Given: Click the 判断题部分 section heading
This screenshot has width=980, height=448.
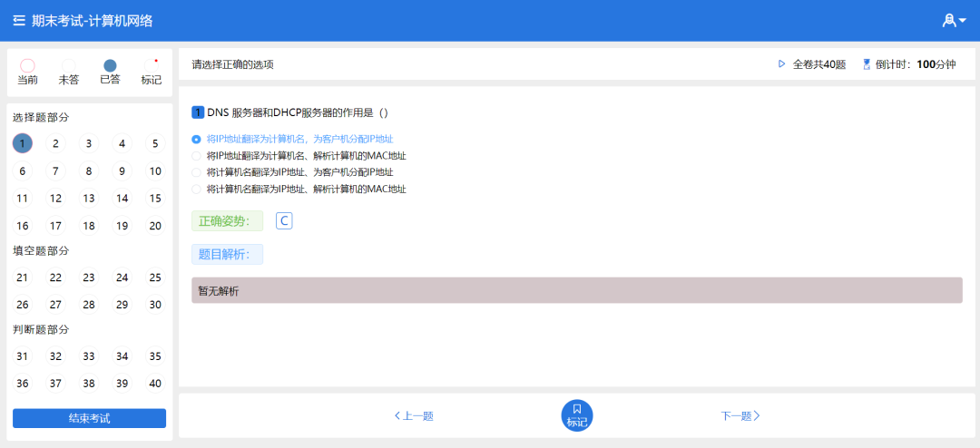Looking at the screenshot, I should point(41,329).
